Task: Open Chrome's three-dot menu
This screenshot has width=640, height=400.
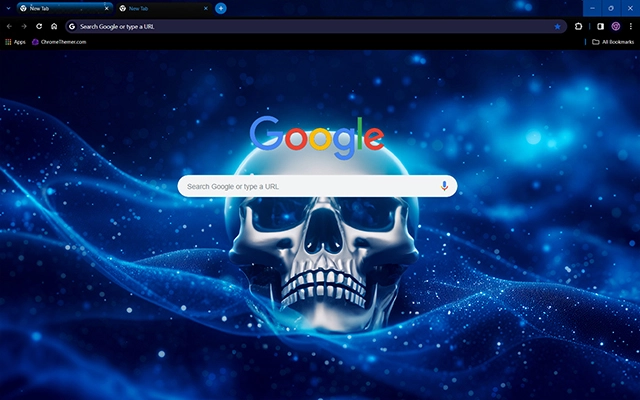Action: 631,27
